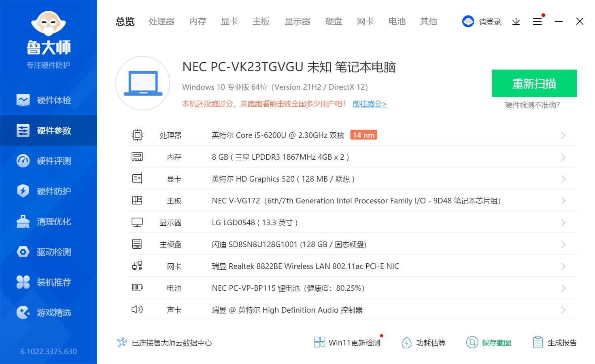Screen dimensions: 595x364
Task: Switch to the 总览 tab
Action: pos(125,21)
